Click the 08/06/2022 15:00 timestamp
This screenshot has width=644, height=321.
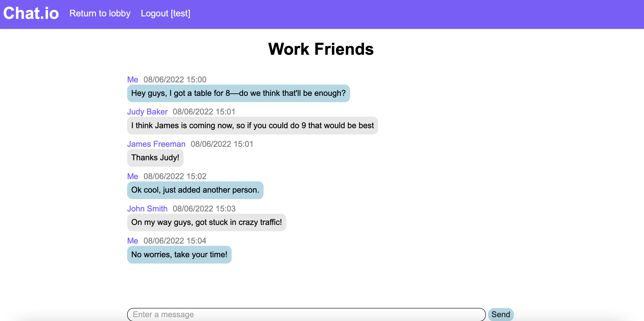tap(175, 79)
